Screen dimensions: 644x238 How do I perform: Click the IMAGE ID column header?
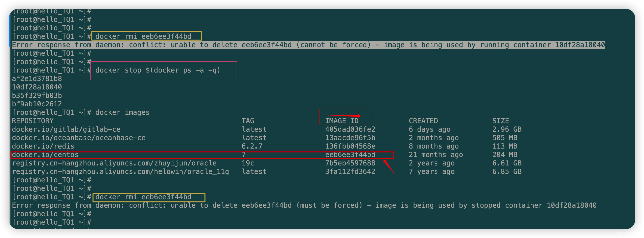click(342, 121)
